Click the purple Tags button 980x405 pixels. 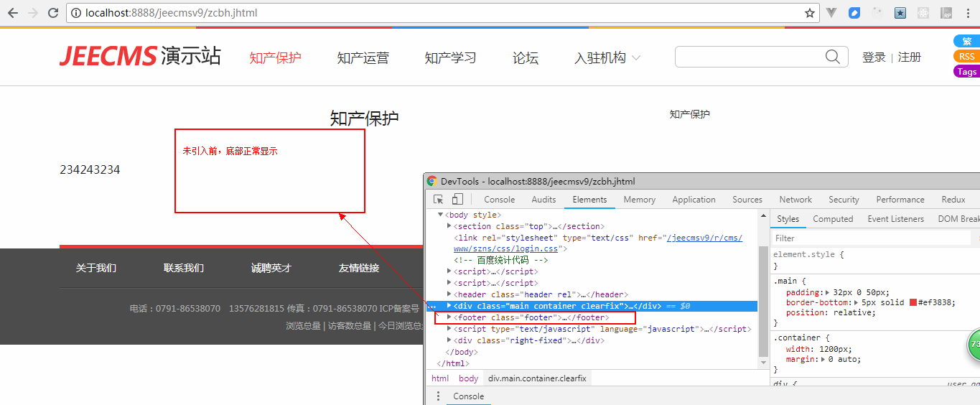tap(966, 71)
